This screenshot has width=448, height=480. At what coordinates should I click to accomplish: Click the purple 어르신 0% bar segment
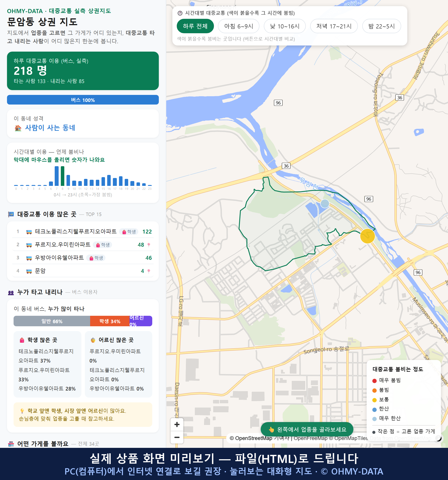(141, 321)
